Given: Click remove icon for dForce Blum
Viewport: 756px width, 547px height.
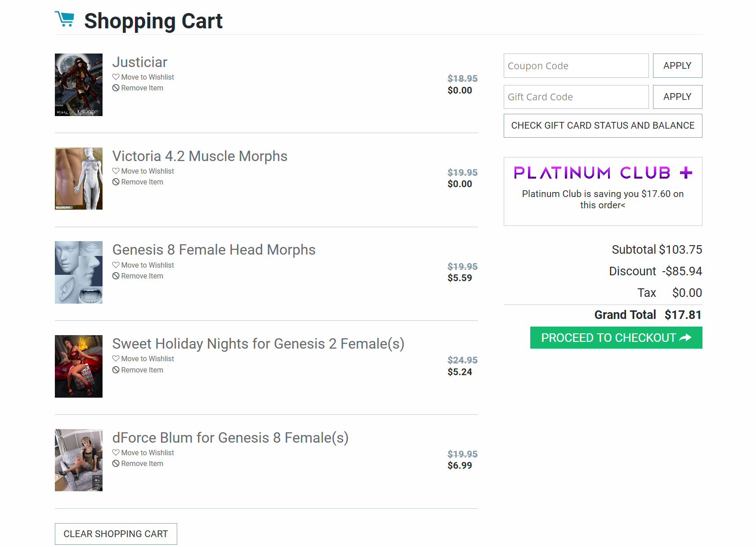Looking at the screenshot, I should (x=116, y=463).
